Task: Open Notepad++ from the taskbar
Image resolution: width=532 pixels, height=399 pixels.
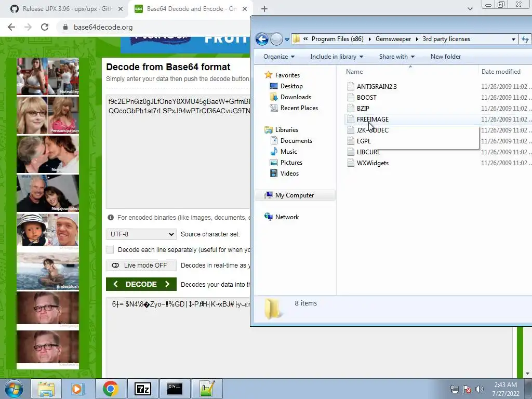Action: pyautogui.click(x=207, y=389)
